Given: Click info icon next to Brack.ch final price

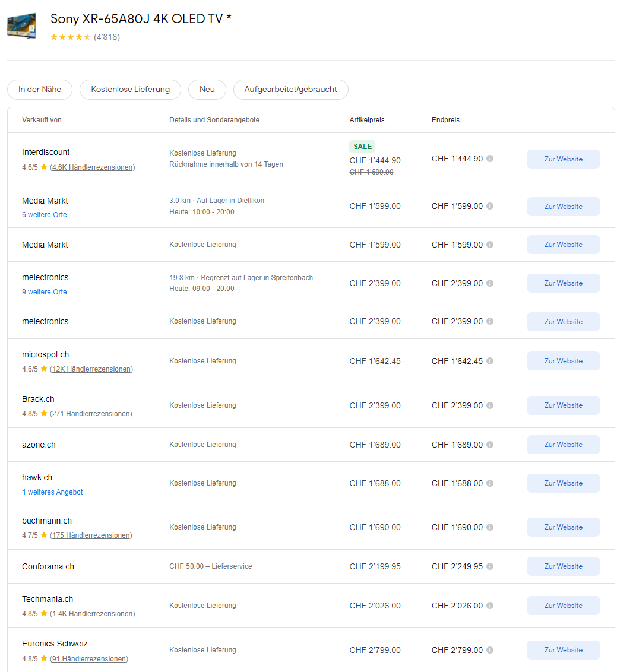Looking at the screenshot, I should point(490,405).
